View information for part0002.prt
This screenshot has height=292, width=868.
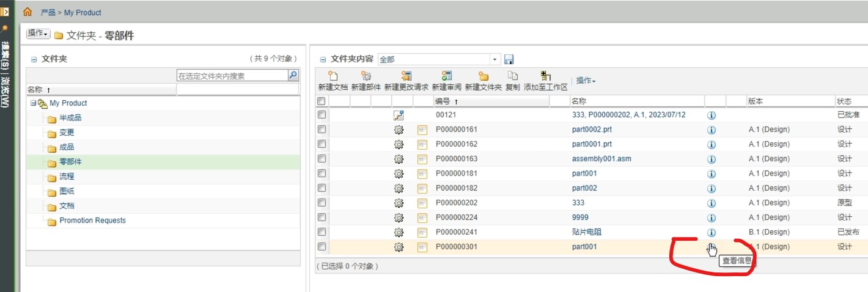[712, 130]
